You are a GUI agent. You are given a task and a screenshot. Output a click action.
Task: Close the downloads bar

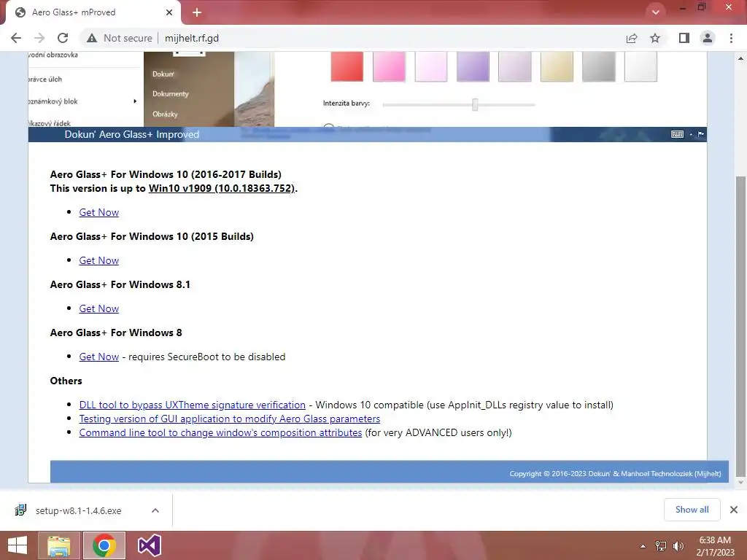pos(734,510)
